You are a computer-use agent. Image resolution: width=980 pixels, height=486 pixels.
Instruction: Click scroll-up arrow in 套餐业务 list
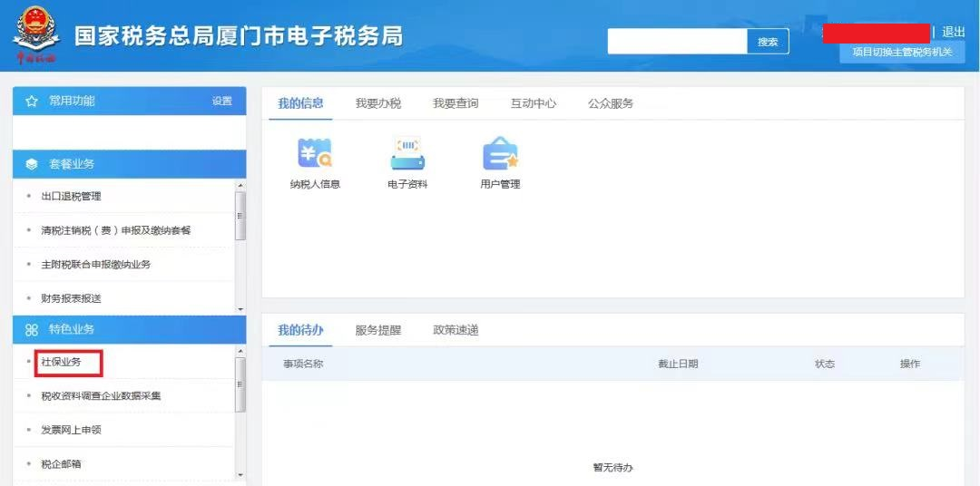[x=240, y=186]
